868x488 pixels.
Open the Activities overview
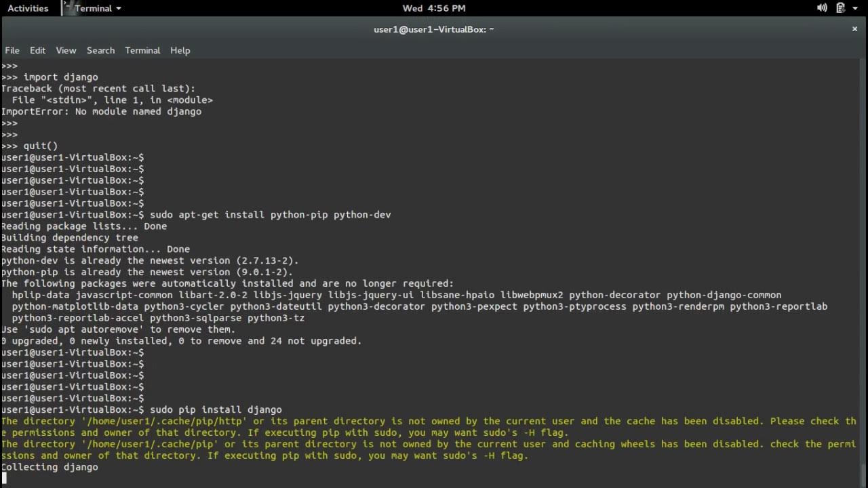coord(28,8)
